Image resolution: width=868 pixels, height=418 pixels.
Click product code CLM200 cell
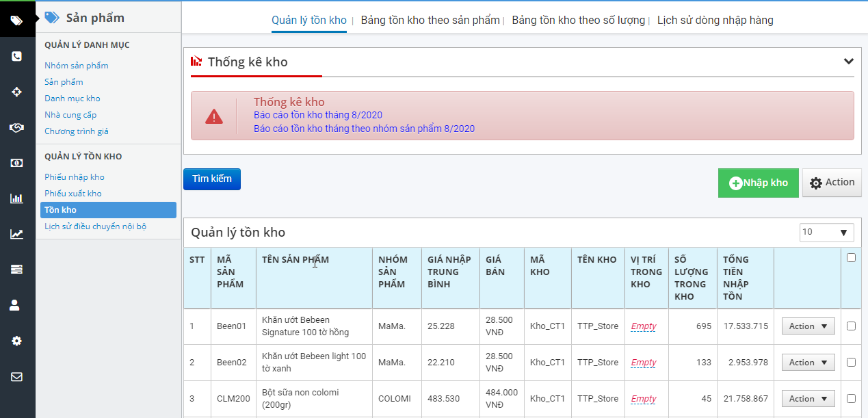click(232, 399)
